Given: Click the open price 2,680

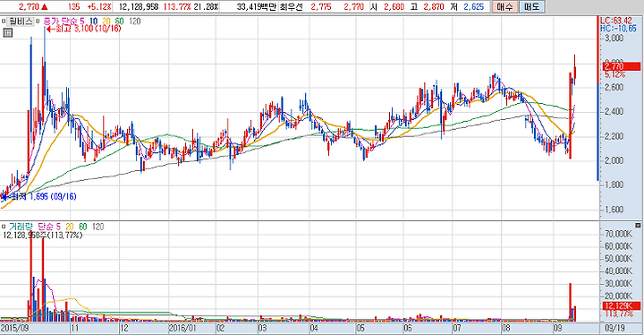Looking at the screenshot, I should (x=394, y=6).
